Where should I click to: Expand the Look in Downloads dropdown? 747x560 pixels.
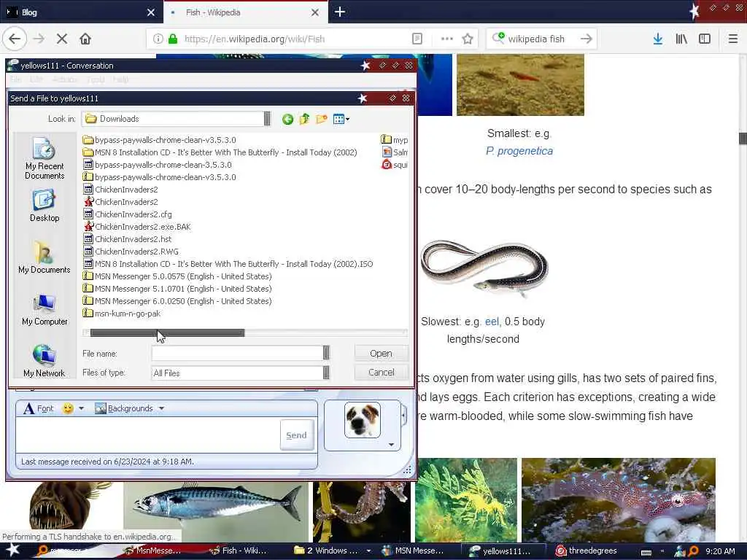point(267,119)
